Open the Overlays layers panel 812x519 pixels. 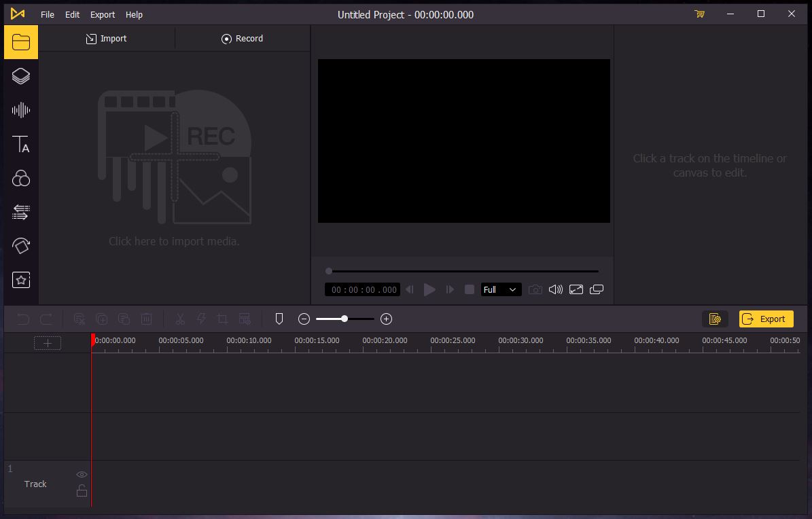coord(21,76)
